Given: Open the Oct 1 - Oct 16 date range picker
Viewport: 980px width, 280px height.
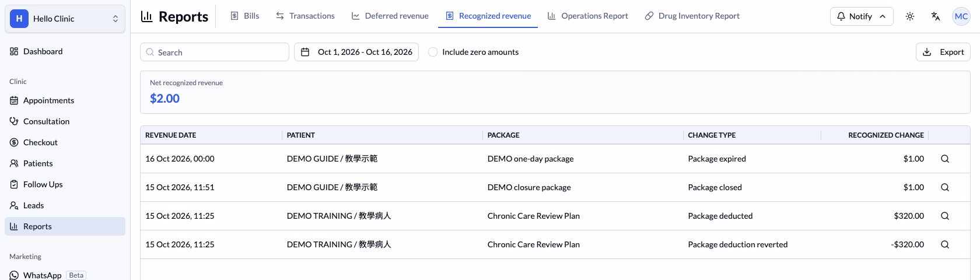Looking at the screenshot, I should [x=356, y=52].
